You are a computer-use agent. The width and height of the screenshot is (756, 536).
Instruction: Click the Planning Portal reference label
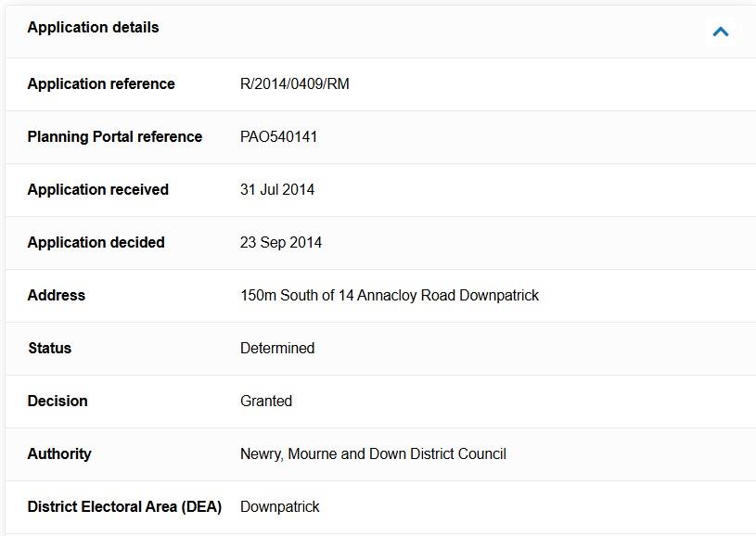tap(115, 137)
